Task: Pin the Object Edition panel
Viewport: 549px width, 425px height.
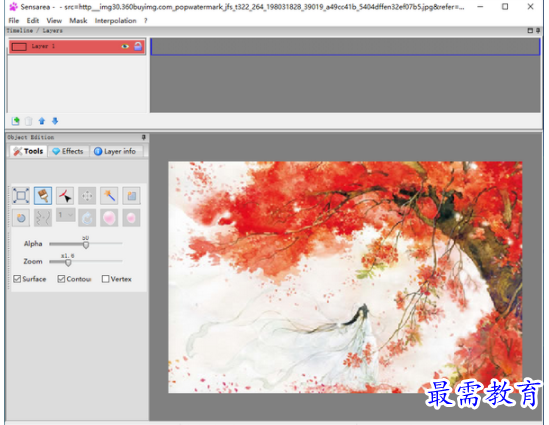Action: coord(144,137)
